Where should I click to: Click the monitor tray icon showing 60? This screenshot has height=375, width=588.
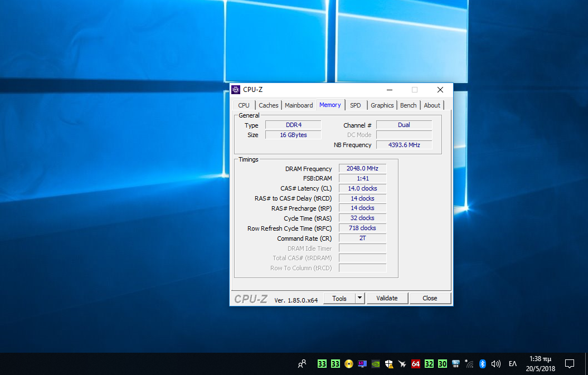click(x=362, y=364)
